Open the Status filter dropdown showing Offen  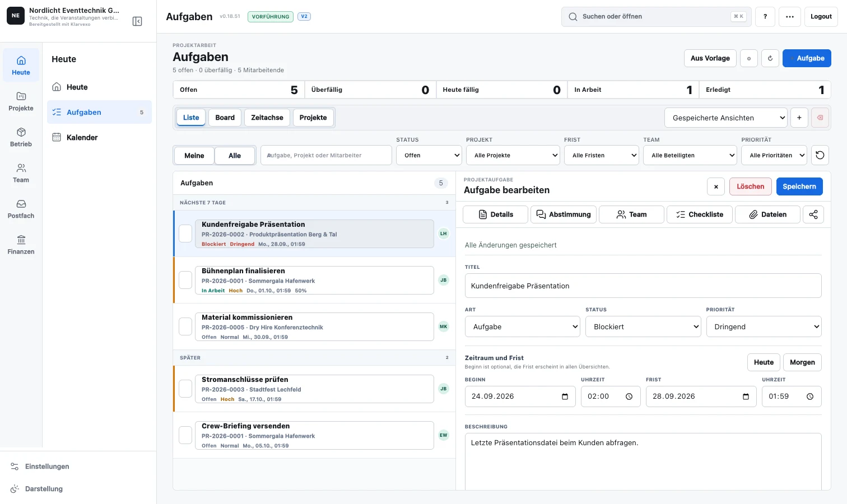click(429, 155)
